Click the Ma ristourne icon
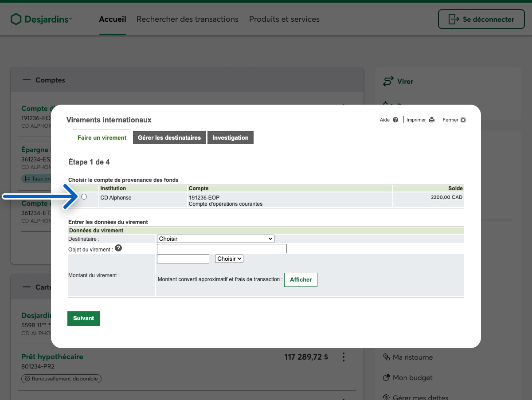Screen dimensions: 532x400 point(386,357)
